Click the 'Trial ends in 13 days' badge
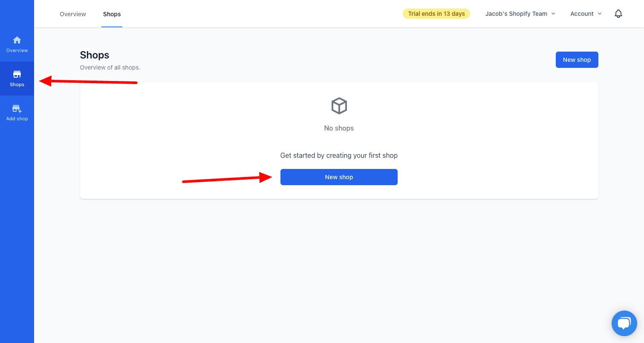 click(436, 14)
